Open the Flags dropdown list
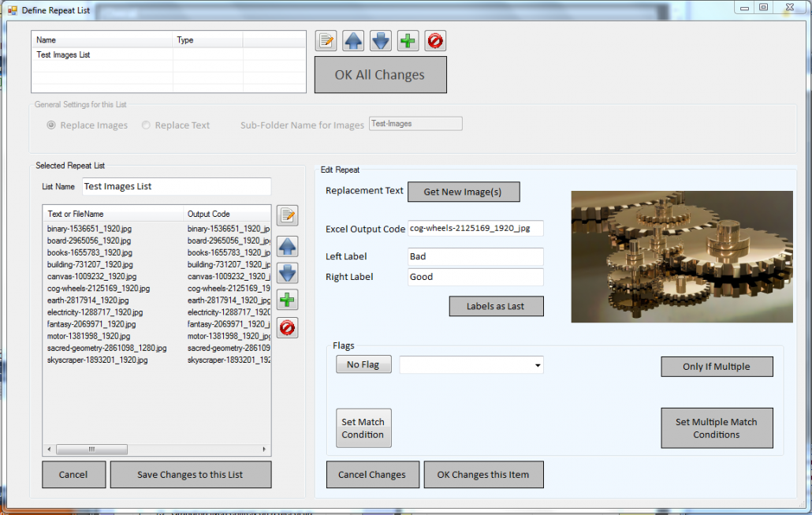This screenshot has height=515, width=812. (538, 365)
